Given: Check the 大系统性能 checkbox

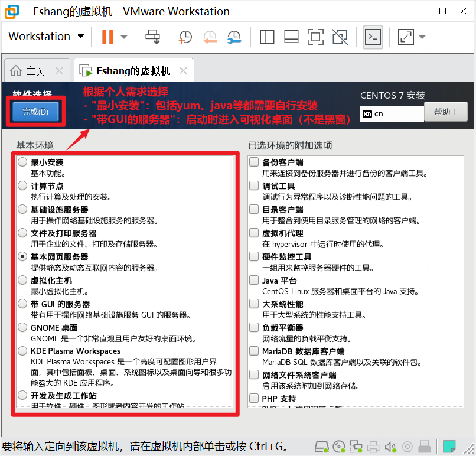Looking at the screenshot, I should point(254,304).
